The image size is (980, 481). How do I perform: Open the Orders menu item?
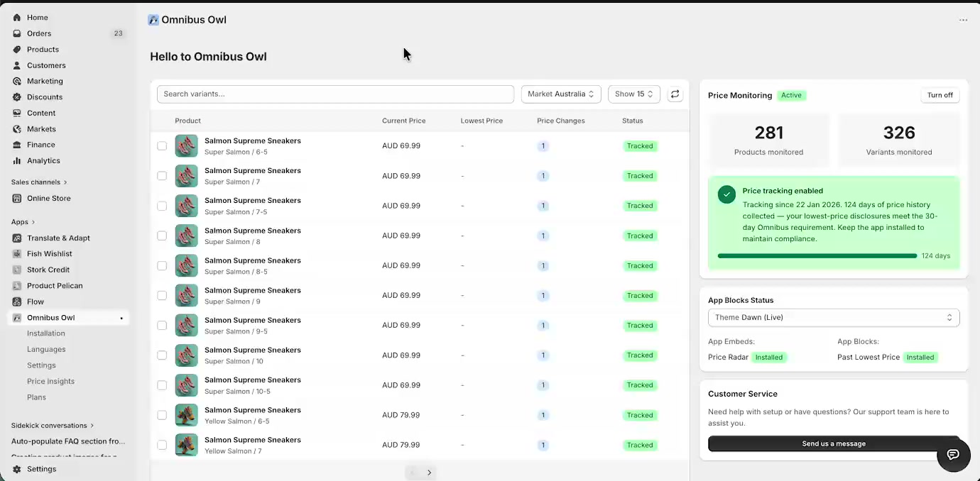(x=68, y=33)
